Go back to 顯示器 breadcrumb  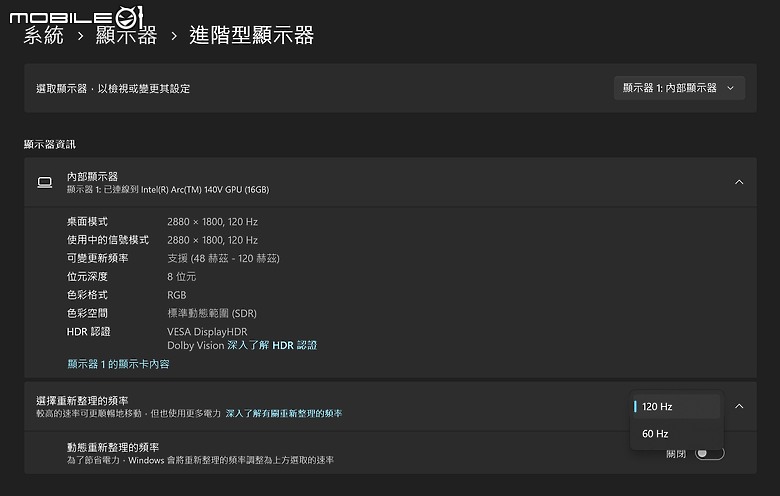click(x=126, y=35)
